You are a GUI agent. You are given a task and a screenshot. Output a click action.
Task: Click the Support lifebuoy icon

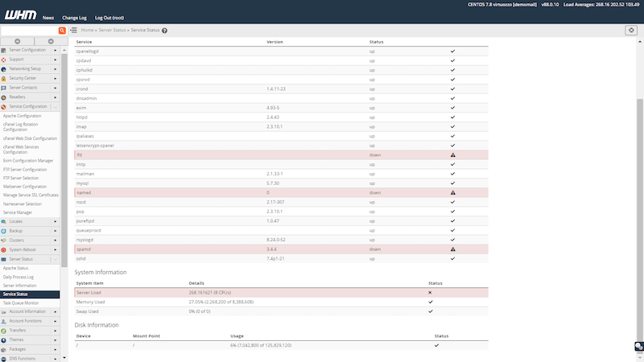(4, 60)
